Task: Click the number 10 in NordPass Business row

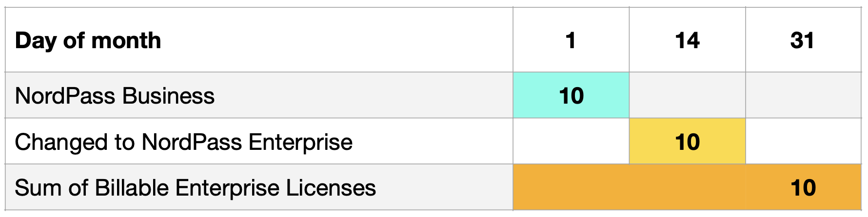Action: point(571,96)
